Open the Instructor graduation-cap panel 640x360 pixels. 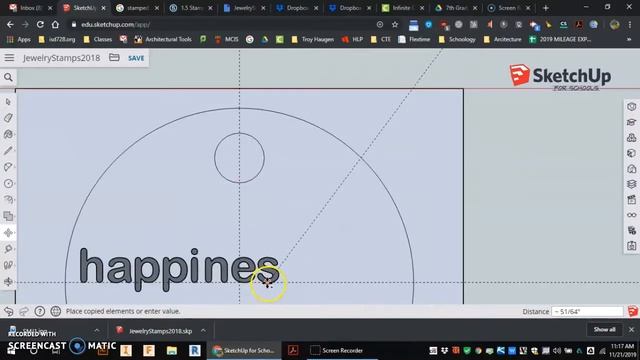(631, 122)
